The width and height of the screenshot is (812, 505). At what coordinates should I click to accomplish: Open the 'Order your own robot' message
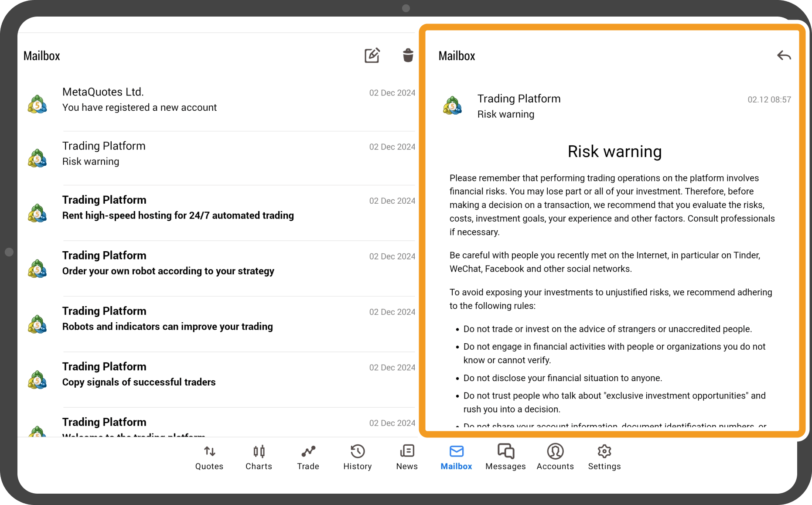(218, 263)
